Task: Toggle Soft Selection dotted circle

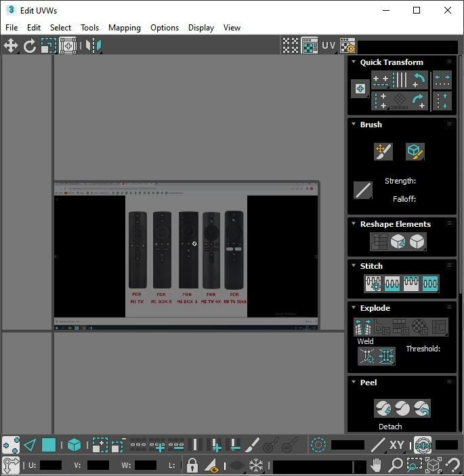Action: 318,446
